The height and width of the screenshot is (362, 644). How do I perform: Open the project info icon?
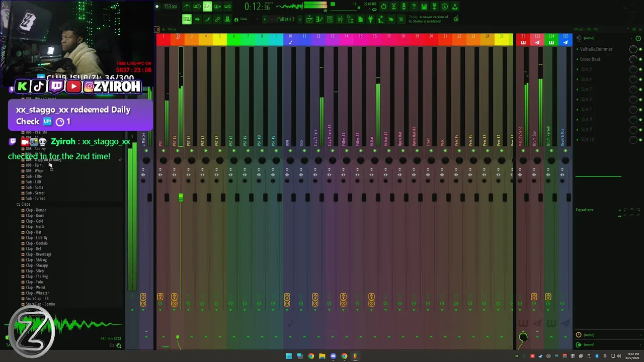pos(444,7)
